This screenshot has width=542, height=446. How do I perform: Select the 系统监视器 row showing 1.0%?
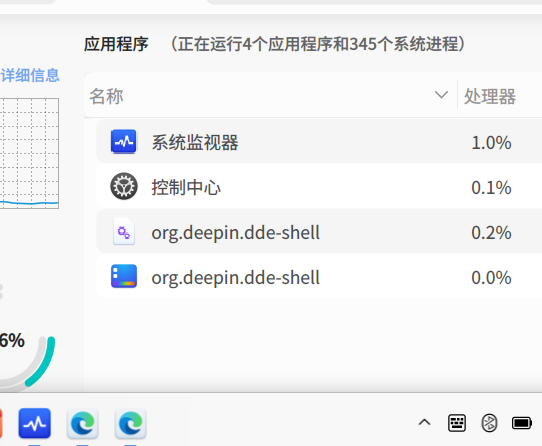pyautogui.click(x=319, y=141)
